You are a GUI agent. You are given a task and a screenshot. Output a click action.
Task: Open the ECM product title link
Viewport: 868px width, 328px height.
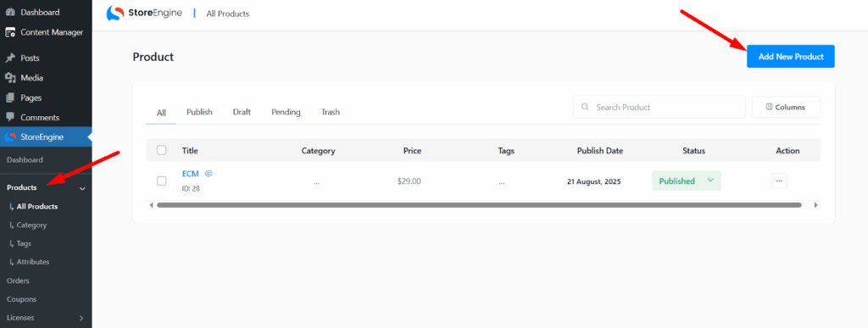[x=191, y=174]
